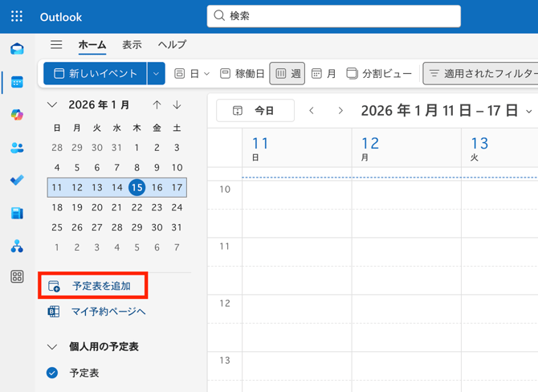Go to the previous week arrow
The width and height of the screenshot is (538, 392).
point(312,111)
